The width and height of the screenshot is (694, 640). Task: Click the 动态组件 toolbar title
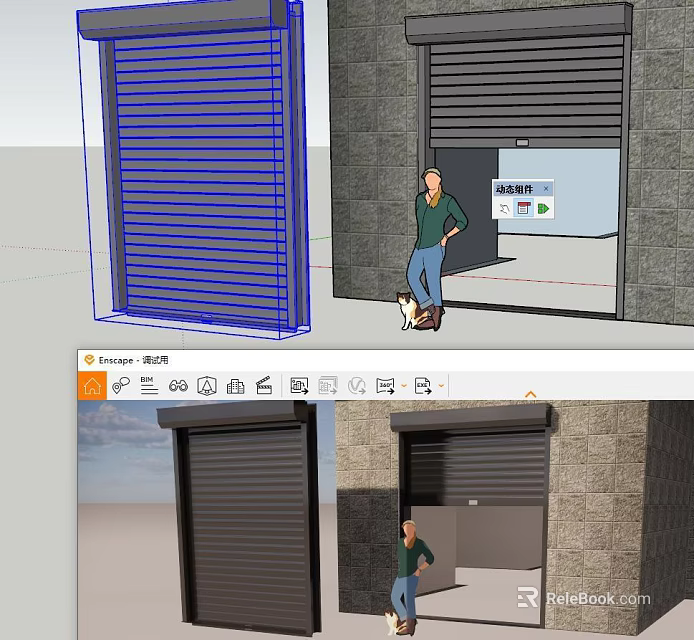click(514, 189)
